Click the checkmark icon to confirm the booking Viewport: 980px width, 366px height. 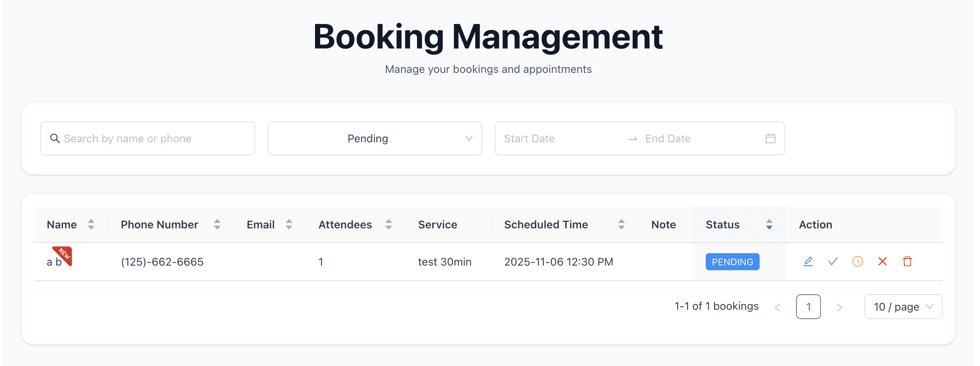[x=833, y=262]
